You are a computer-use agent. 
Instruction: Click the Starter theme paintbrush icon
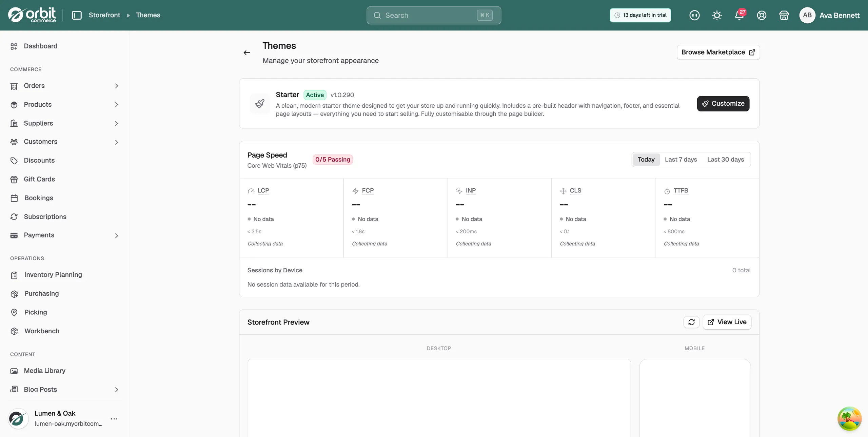(x=260, y=103)
